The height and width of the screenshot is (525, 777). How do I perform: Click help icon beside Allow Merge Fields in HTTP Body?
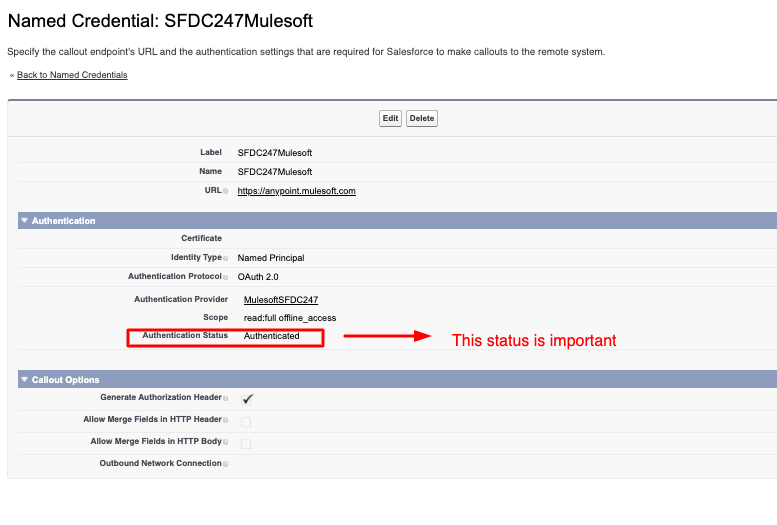point(225,442)
